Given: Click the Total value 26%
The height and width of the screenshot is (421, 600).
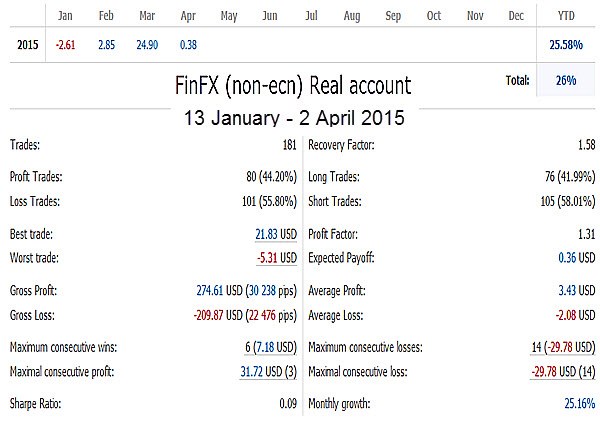Looking at the screenshot, I should click(x=566, y=80).
